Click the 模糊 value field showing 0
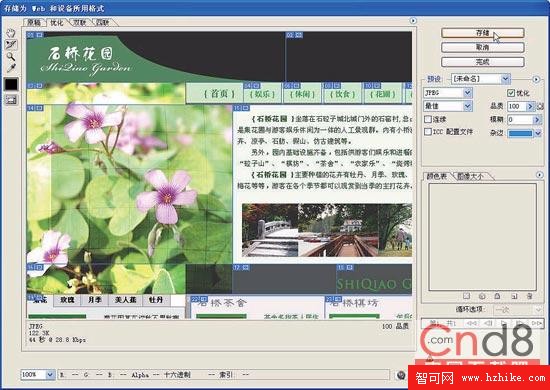 point(520,120)
